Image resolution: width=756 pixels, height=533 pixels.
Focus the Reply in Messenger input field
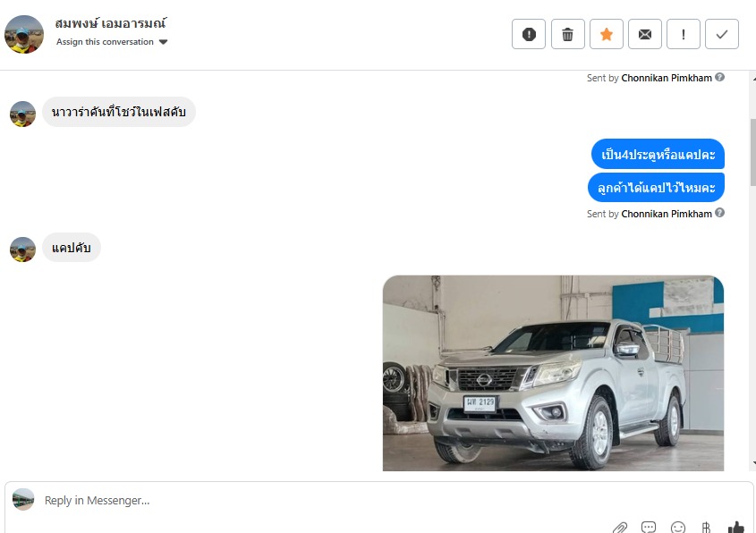(x=323, y=500)
